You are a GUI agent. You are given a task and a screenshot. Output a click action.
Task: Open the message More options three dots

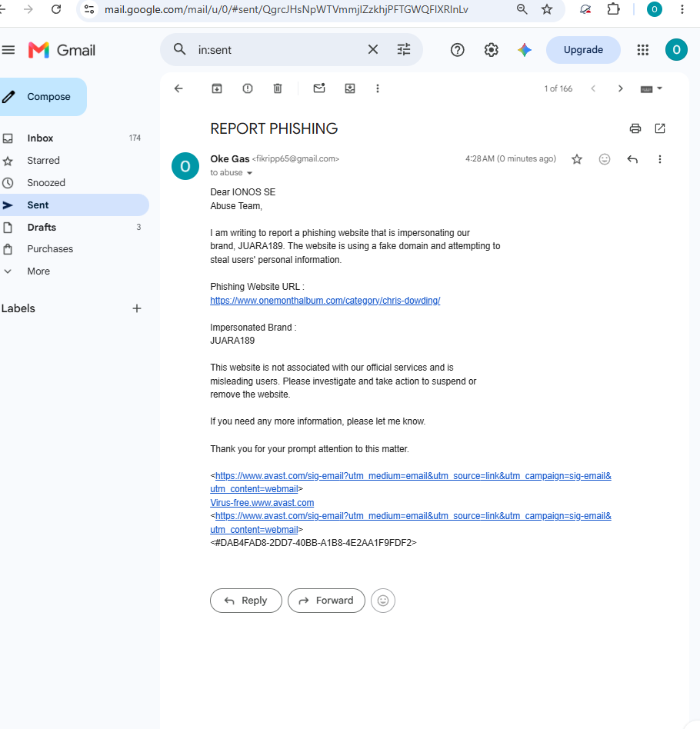pos(659,159)
